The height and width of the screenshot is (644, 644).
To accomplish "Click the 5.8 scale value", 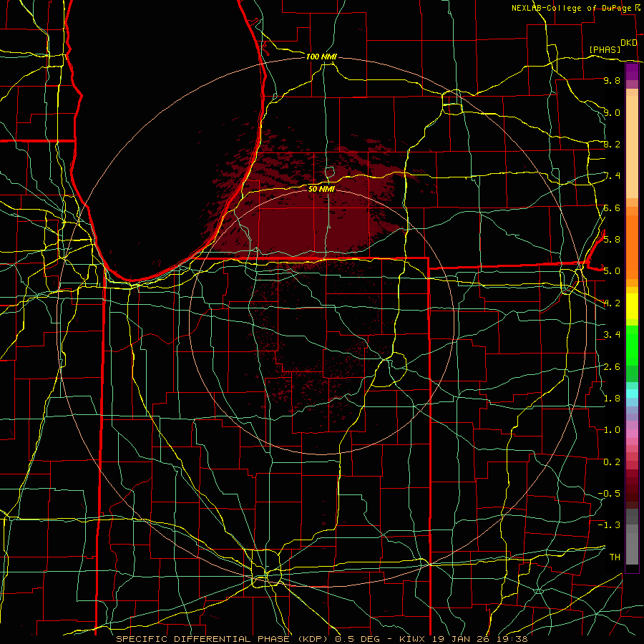I will (612, 240).
